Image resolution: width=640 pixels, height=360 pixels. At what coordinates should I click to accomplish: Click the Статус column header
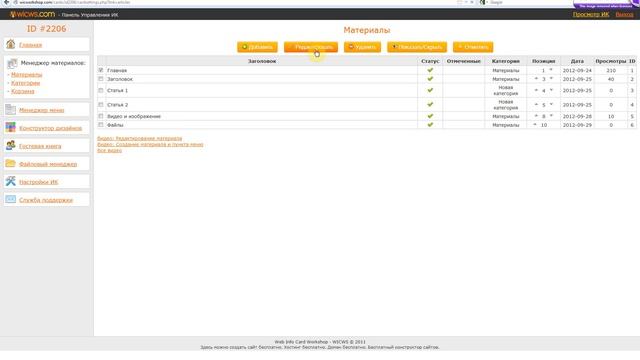coord(430,61)
